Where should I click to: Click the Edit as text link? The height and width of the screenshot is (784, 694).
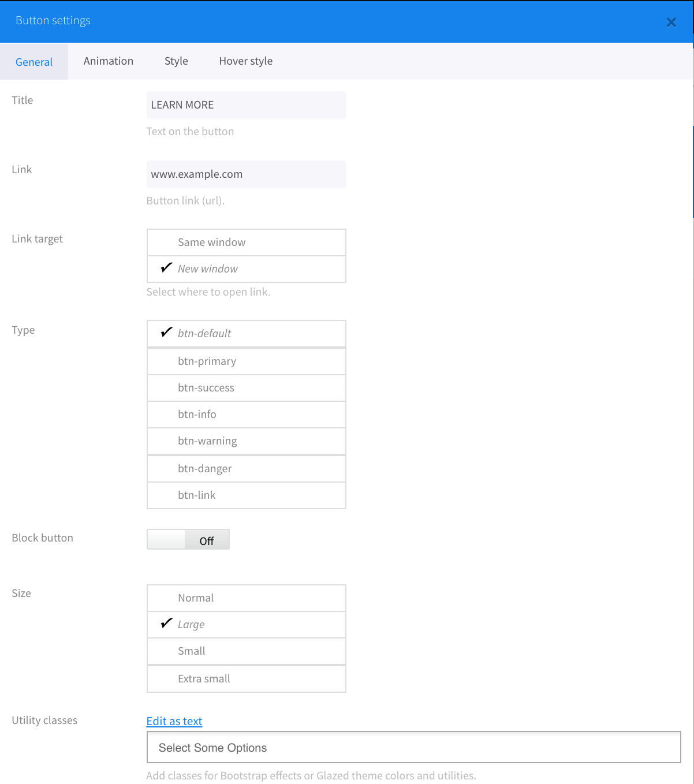[174, 721]
